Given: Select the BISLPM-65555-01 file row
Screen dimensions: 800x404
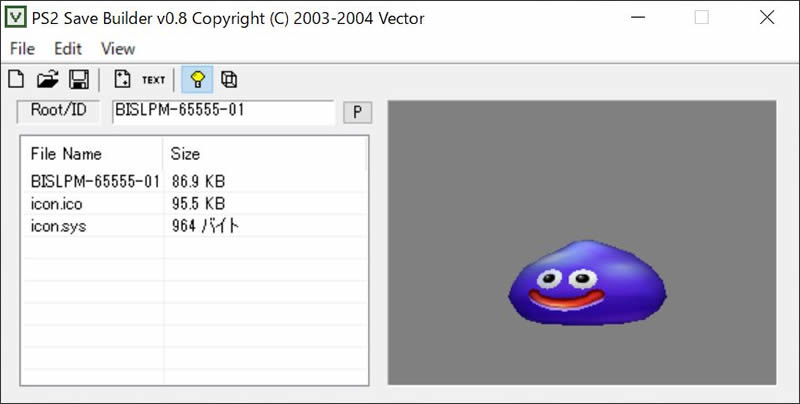Looking at the screenshot, I should [x=194, y=182].
